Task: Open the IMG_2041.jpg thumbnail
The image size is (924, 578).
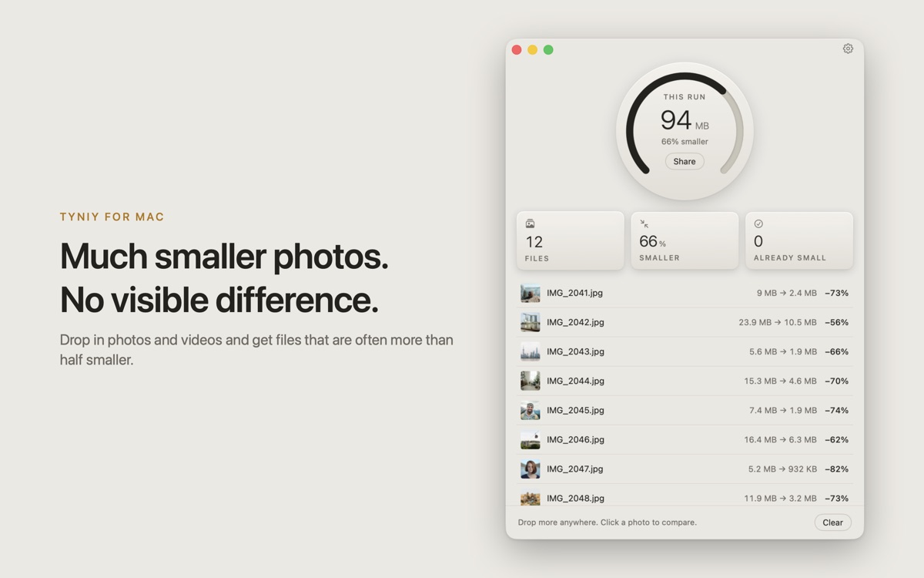Action: (530, 293)
